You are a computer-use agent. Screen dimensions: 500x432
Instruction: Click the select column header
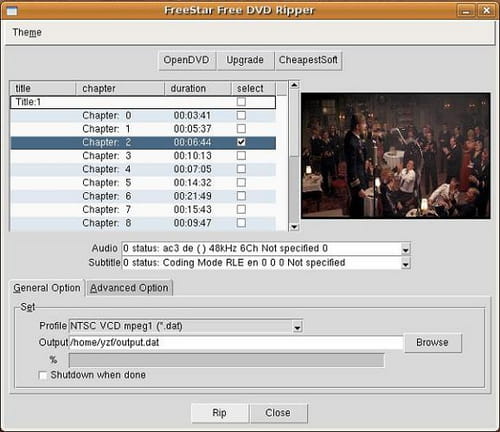click(x=254, y=88)
